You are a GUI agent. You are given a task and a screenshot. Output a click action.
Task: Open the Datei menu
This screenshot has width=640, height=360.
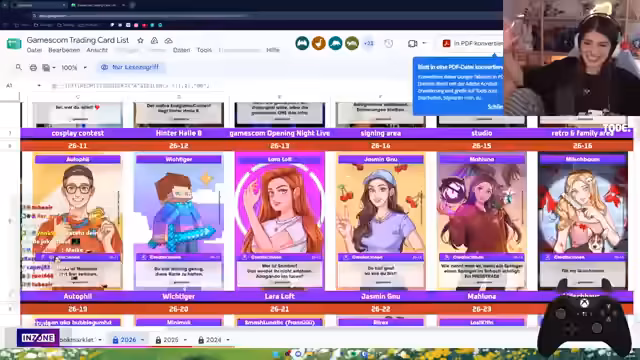pyautogui.click(x=34, y=50)
